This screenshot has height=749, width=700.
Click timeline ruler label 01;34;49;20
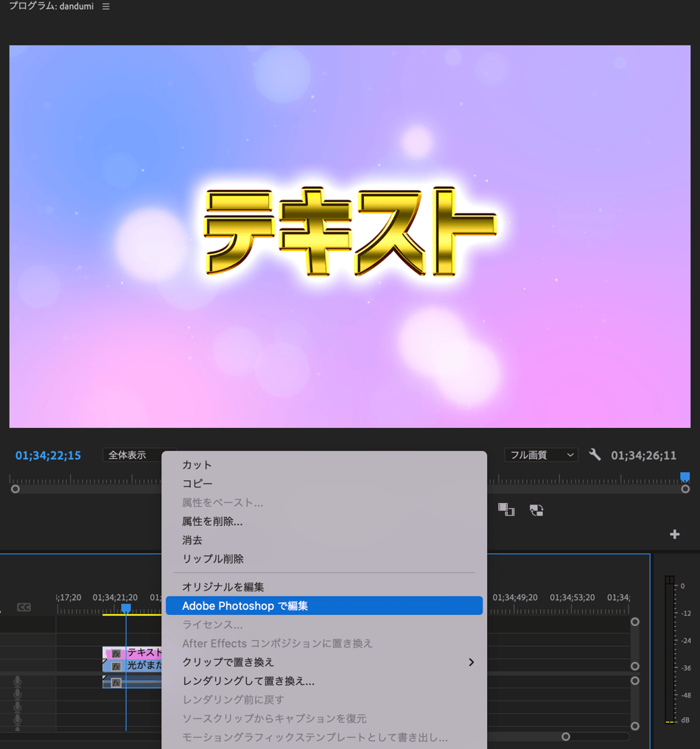(x=515, y=597)
